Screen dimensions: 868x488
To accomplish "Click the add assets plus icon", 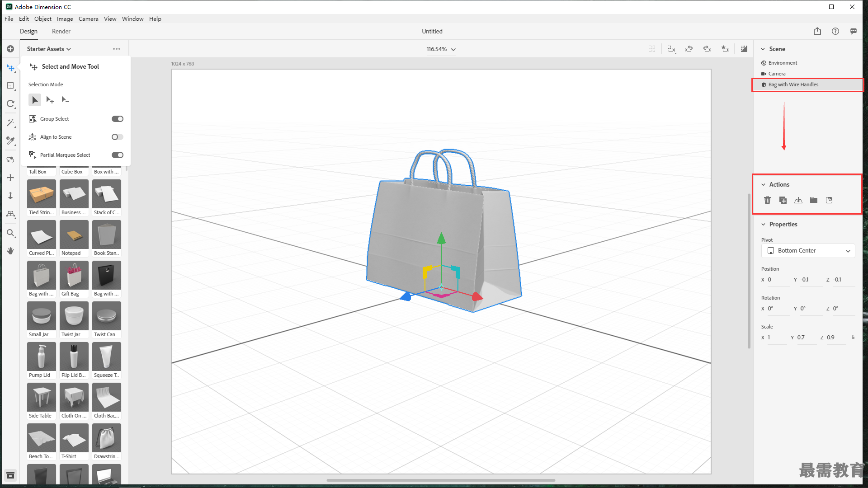I will [10, 49].
